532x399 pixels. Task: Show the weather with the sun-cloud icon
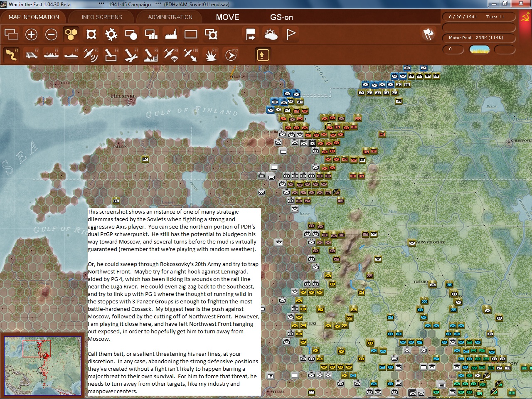271,34
